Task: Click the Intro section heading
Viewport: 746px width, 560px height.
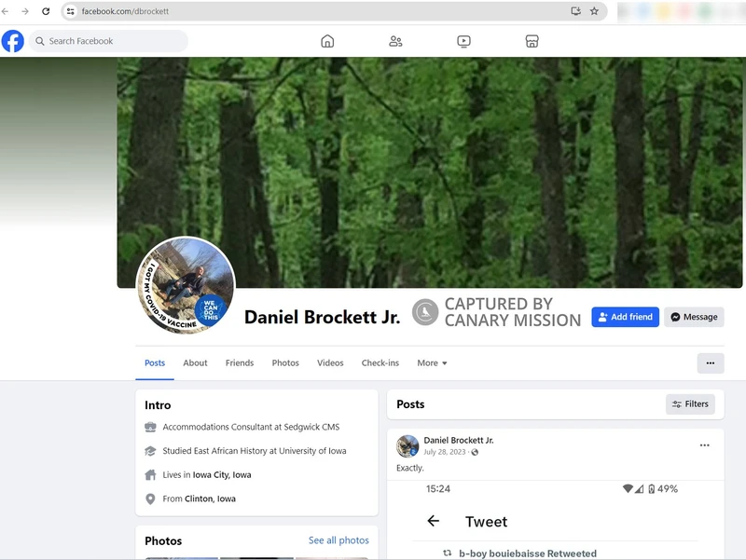Action: click(x=158, y=405)
